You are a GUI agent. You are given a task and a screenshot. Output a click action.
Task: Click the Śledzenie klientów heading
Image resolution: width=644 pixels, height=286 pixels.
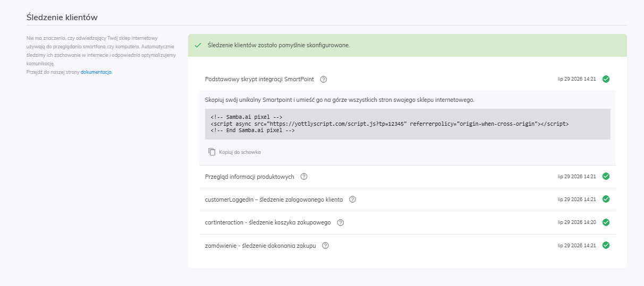tap(62, 17)
